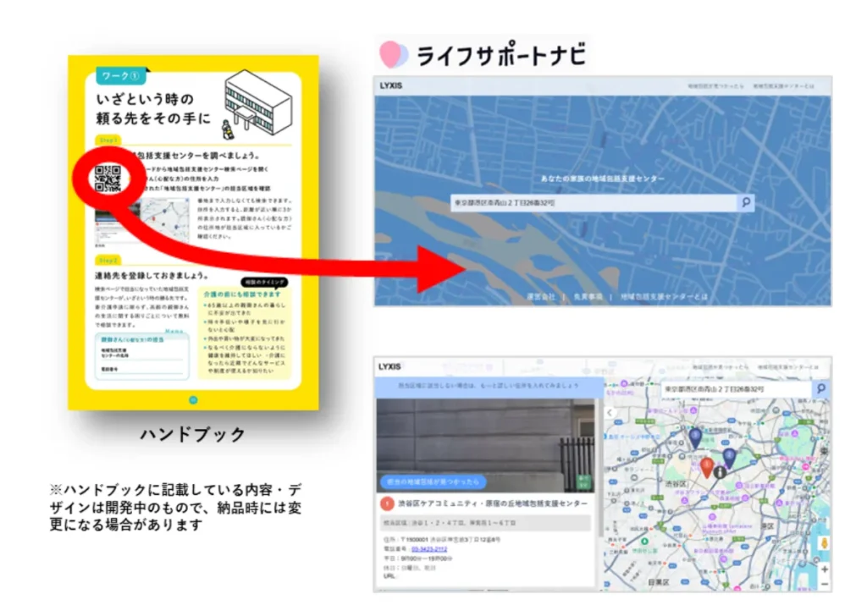
Task: Click the Street View pegman icon
Action: click(x=824, y=543)
